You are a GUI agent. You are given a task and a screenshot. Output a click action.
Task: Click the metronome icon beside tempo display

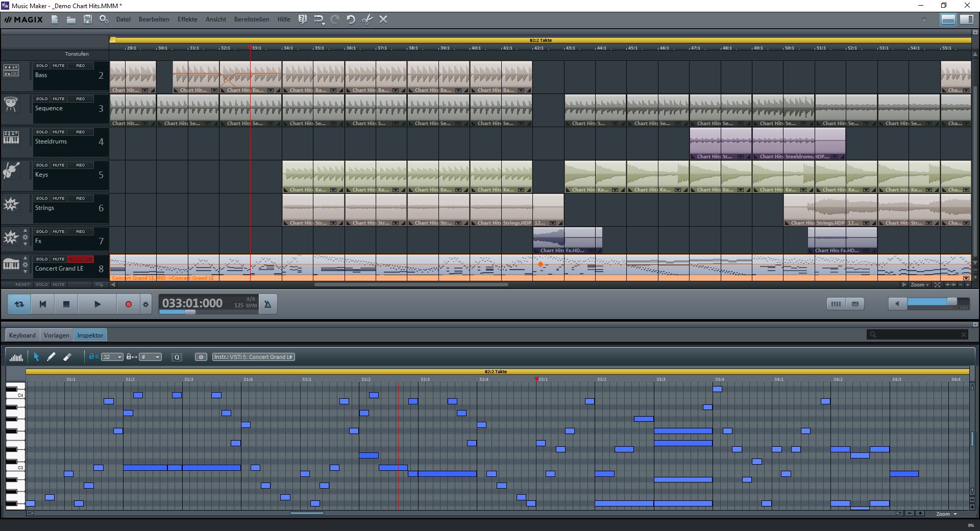click(x=267, y=304)
